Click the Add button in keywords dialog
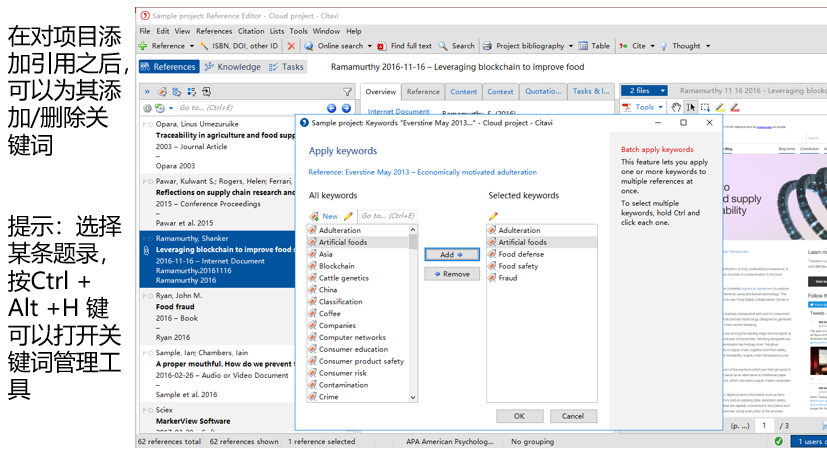827x452 pixels. click(452, 254)
